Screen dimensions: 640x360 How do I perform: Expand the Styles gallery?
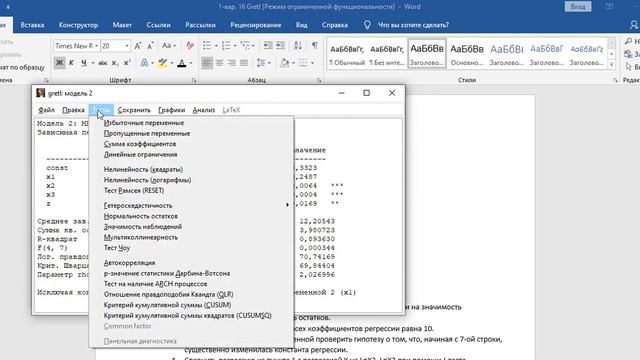[x=611, y=64]
